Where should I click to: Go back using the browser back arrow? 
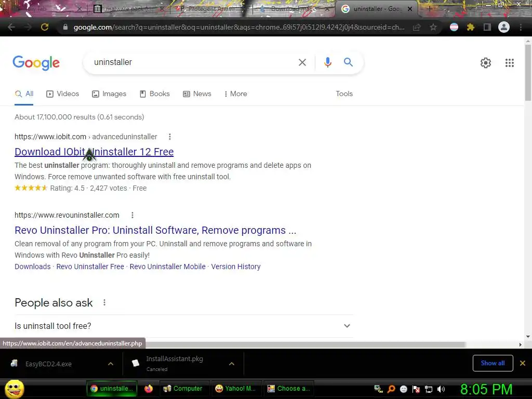(x=11, y=27)
